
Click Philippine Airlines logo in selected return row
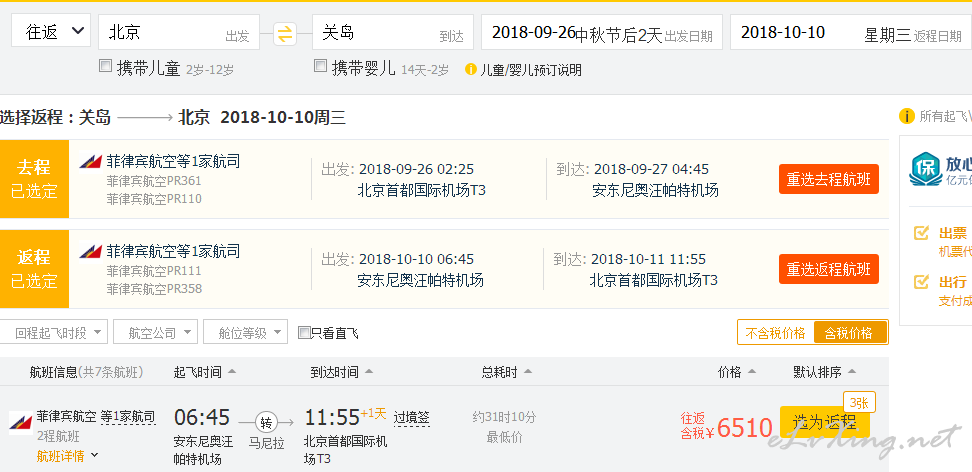91,252
